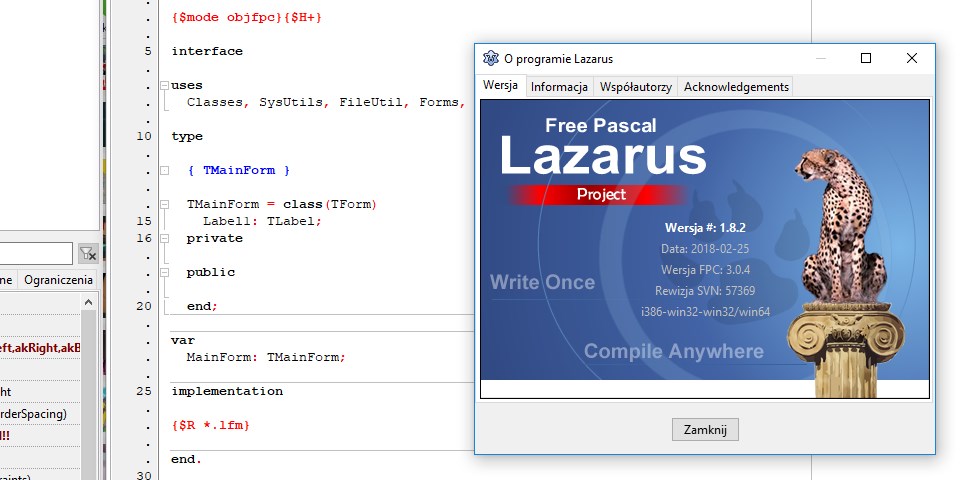960x480 pixels.
Task: Close the O programie Lazarus dialog
Action: point(912,58)
